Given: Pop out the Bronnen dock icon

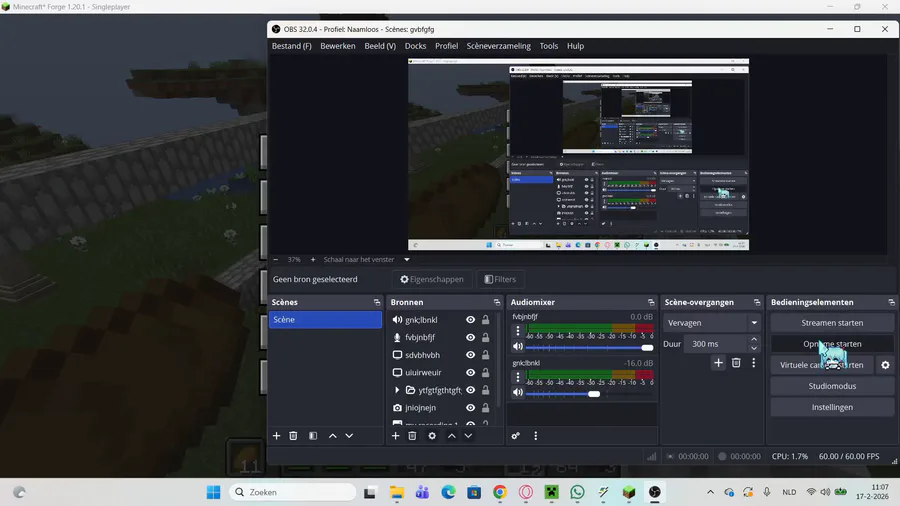Looking at the screenshot, I should point(497,302).
